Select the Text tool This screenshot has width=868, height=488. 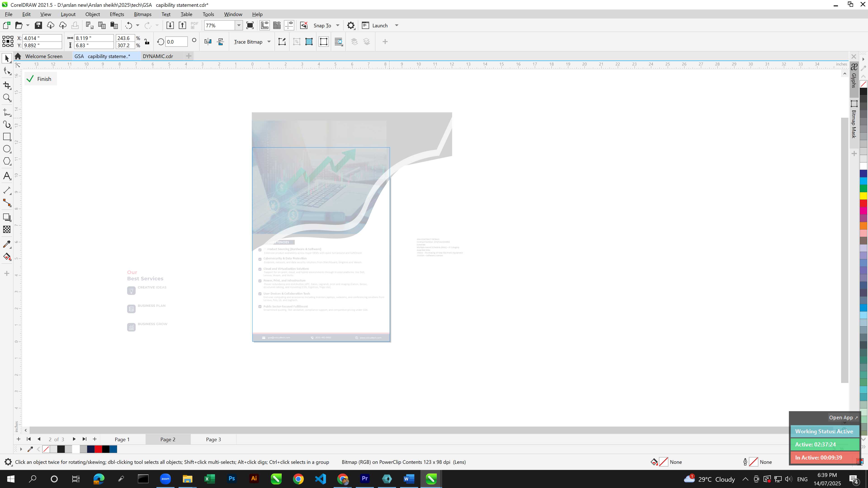click(x=7, y=176)
